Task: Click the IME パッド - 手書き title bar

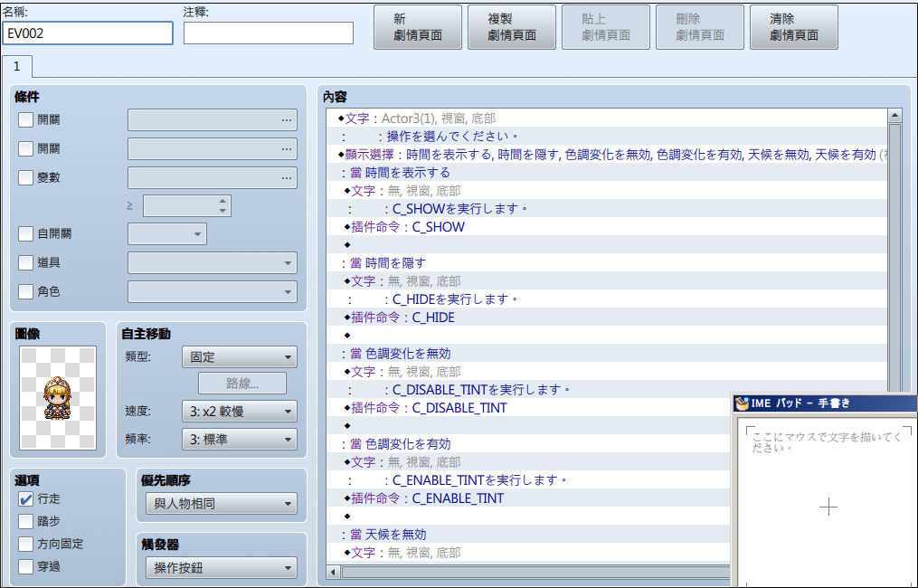Action: 826,403
